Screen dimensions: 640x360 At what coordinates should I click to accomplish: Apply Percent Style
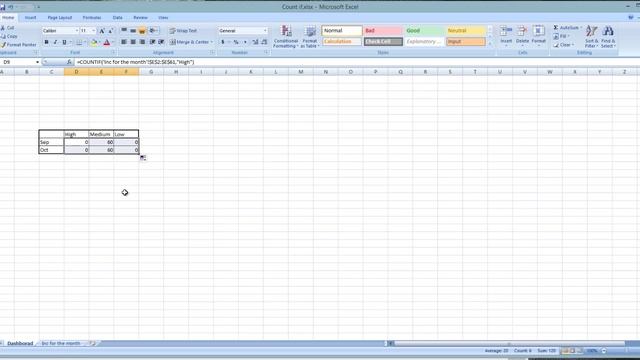click(236, 42)
